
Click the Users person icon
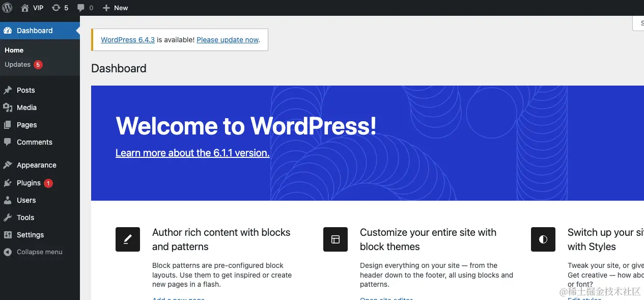[x=8, y=200]
